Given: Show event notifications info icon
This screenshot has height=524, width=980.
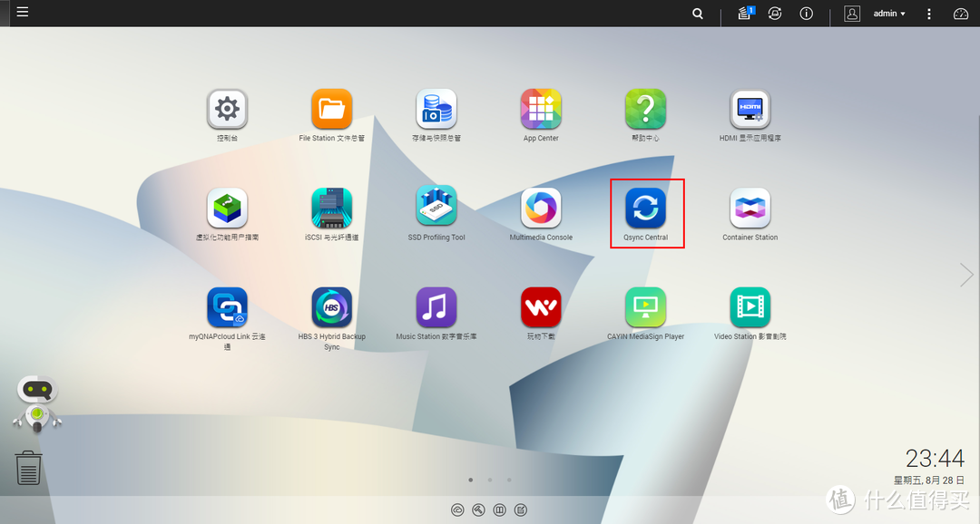Looking at the screenshot, I should 807,13.
